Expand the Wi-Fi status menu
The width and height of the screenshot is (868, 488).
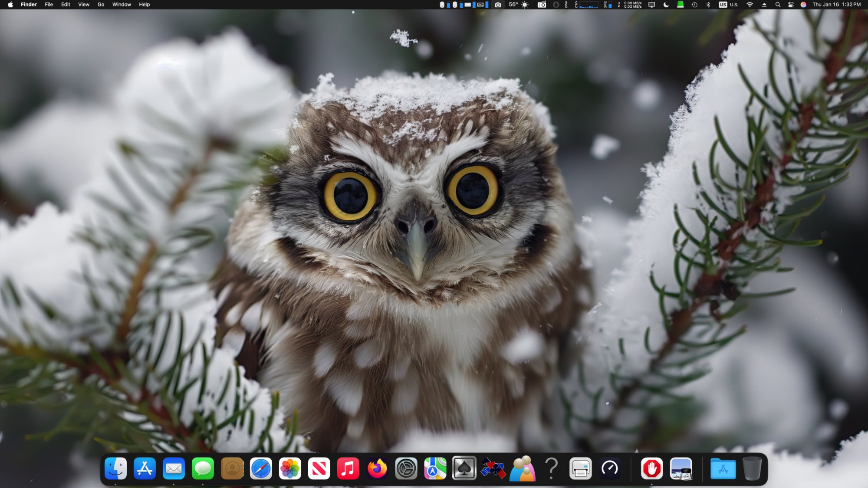750,5
